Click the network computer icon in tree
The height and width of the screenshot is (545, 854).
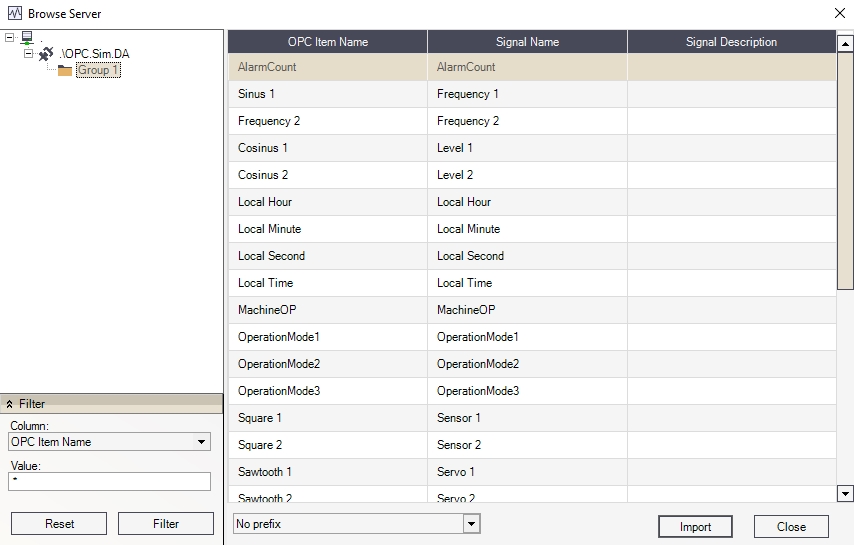click(27, 38)
